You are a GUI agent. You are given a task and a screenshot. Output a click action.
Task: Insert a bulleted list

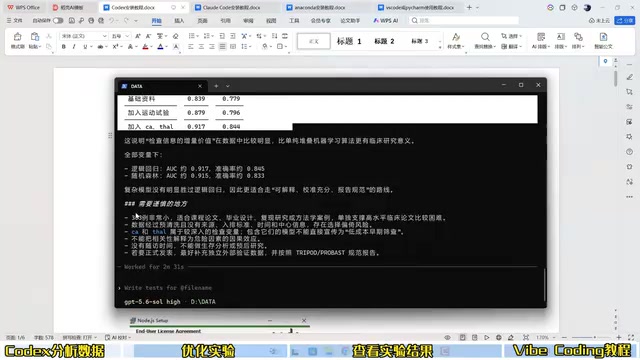(x=191, y=36)
